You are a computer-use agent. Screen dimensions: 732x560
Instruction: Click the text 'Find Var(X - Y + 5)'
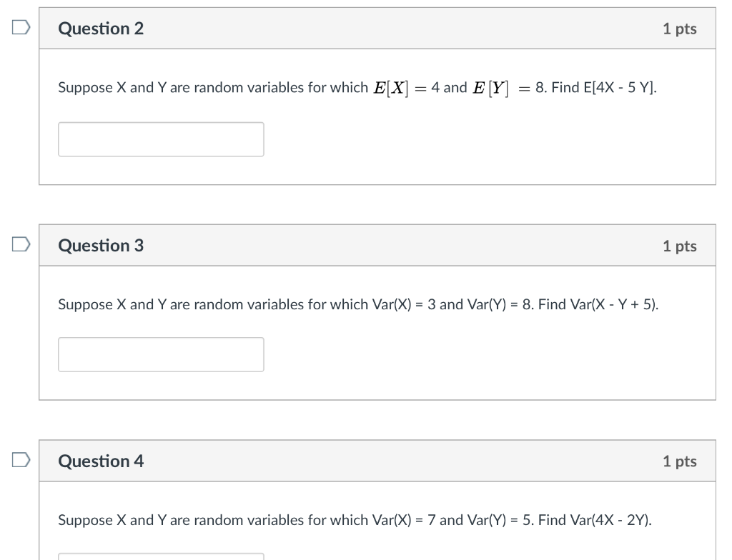click(x=598, y=305)
